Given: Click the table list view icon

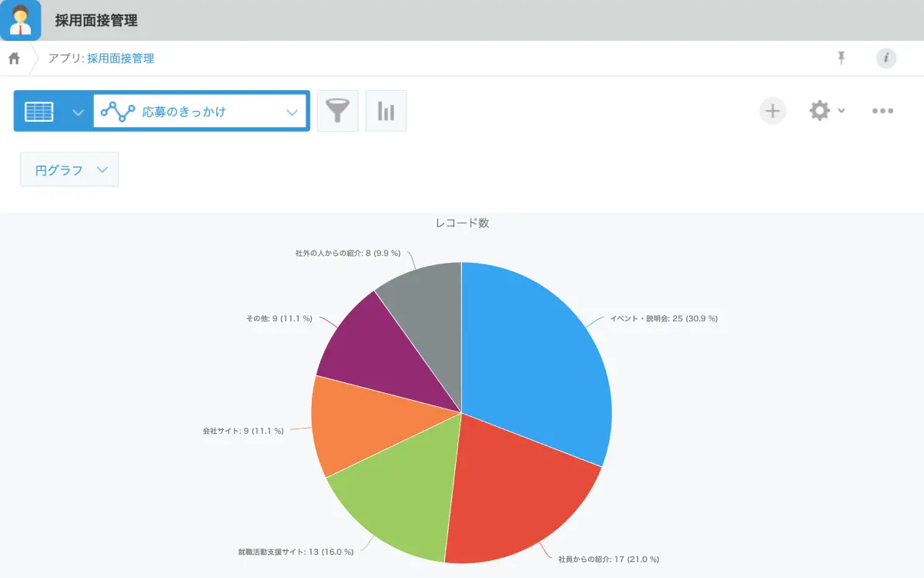Looking at the screenshot, I should pos(39,112).
